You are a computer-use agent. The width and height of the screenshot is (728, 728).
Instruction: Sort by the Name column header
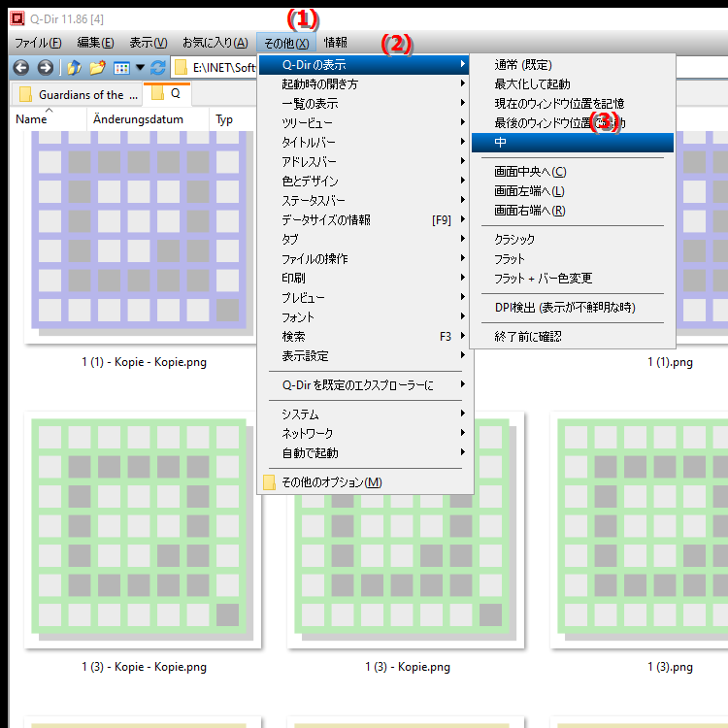tap(49, 119)
